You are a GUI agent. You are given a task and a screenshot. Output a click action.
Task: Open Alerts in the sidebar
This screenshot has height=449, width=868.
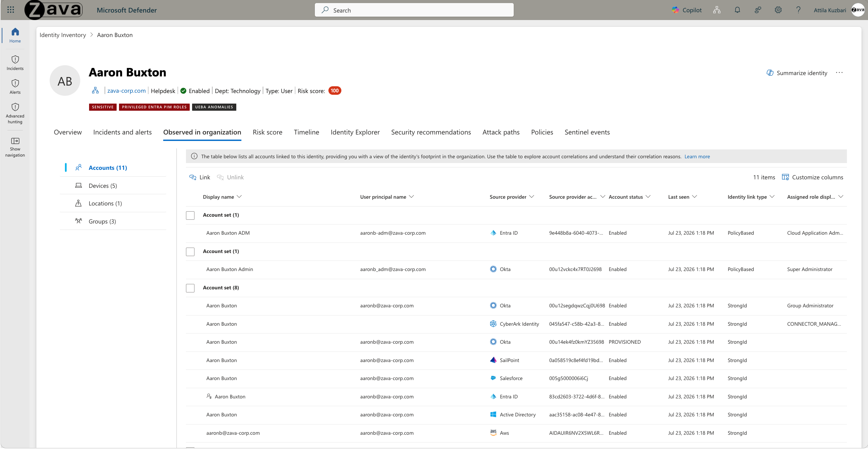pos(15,87)
